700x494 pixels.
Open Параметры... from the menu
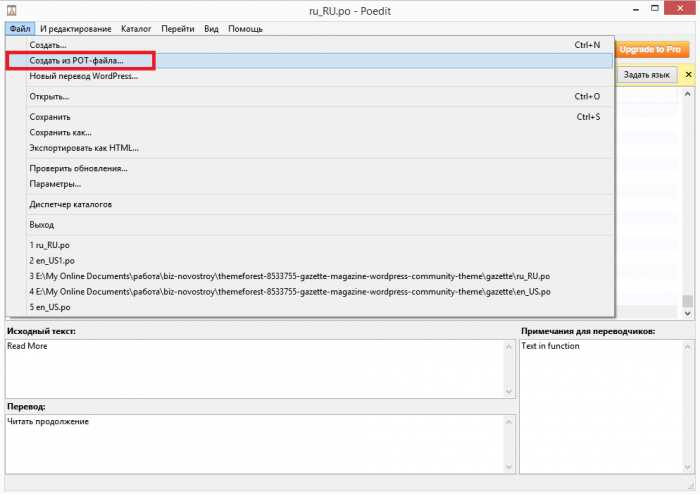coord(310,184)
